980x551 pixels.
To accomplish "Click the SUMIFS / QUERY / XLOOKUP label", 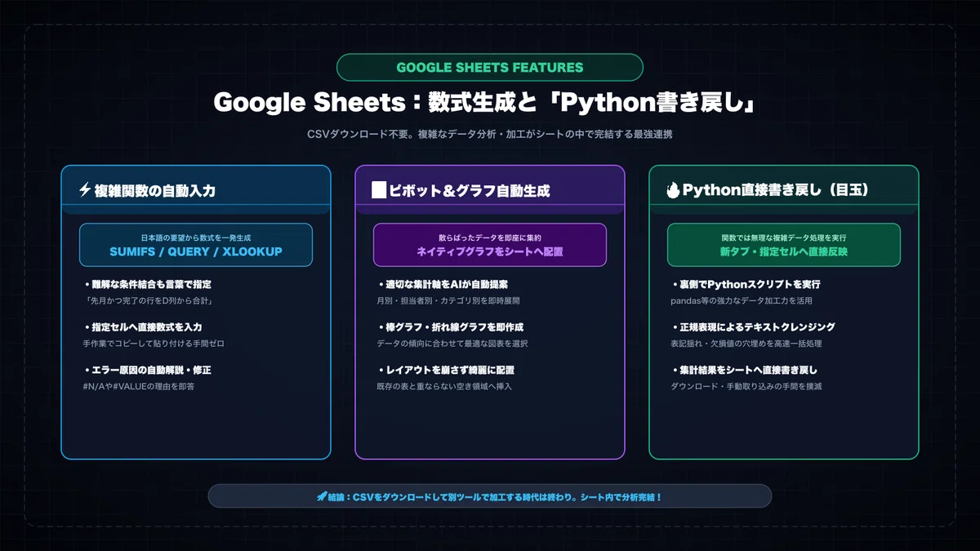I will (196, 251).
